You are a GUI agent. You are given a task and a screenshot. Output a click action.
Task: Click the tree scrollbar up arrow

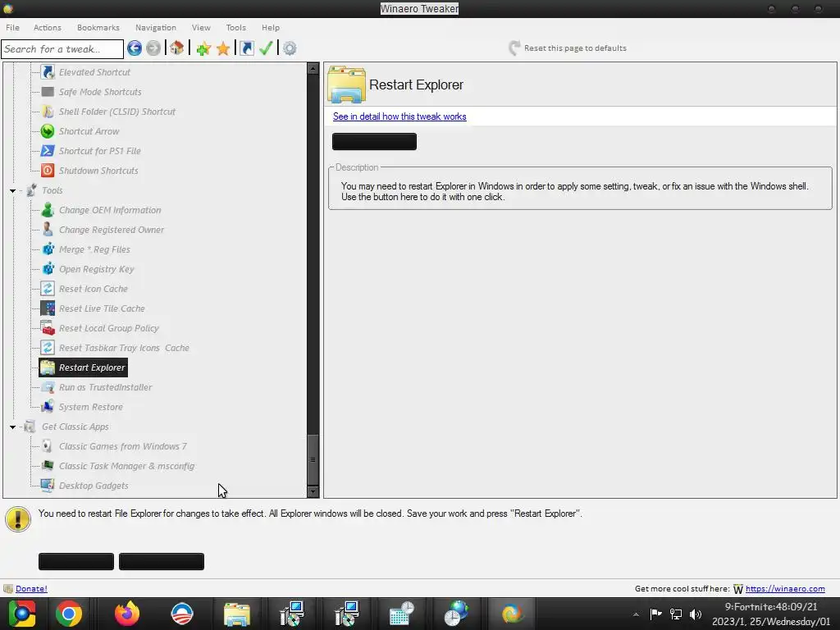(x=313, y=69)
